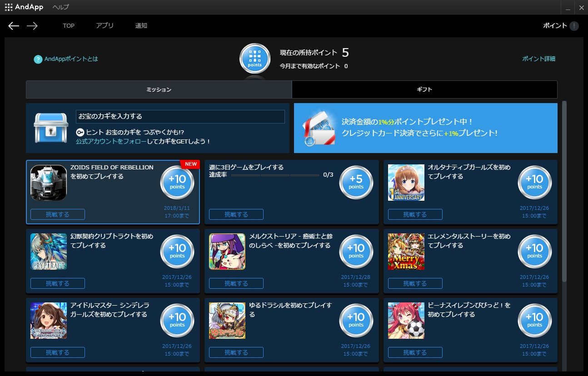The width and height of the screenshot is (588, 376).
Task: Click +10 points badge for オルタナティブガールズ
Action: coord(535,183)
